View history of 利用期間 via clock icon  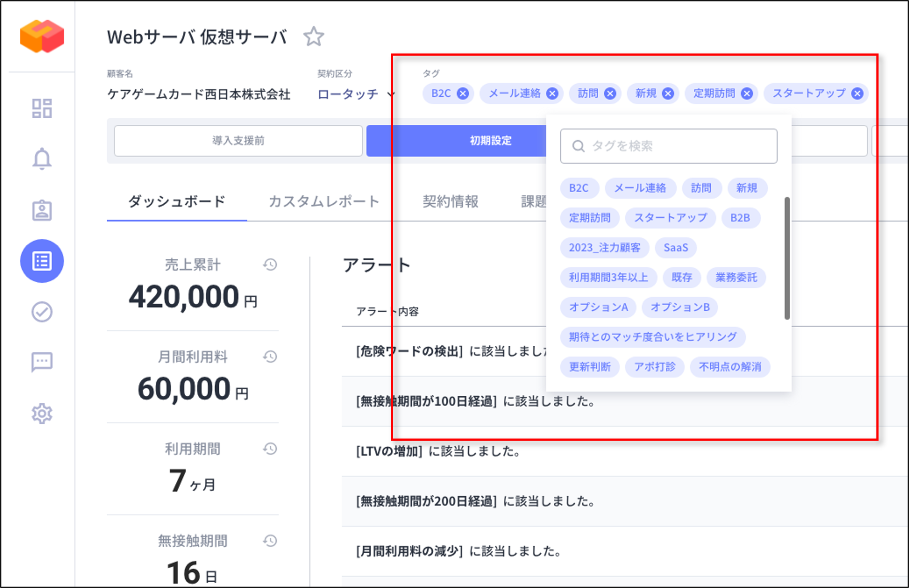coord(270,449)
